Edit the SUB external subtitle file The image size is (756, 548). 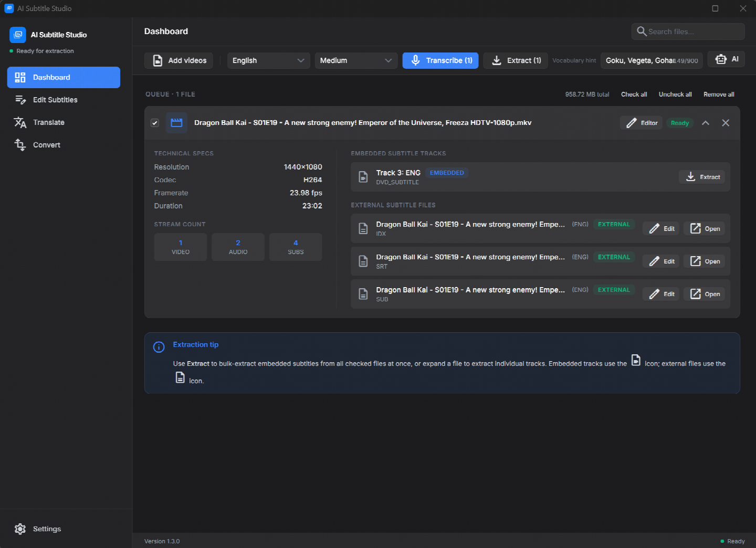tap(661, 294)
